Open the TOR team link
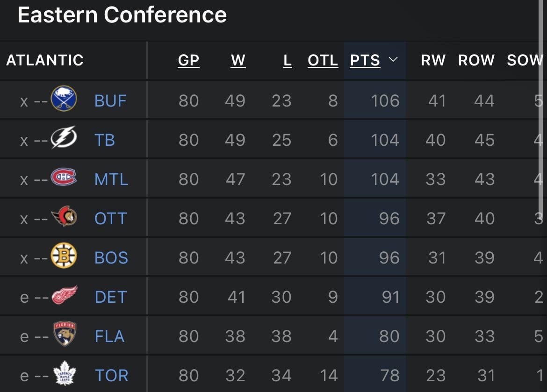547x392 pixels. (111, 375)
